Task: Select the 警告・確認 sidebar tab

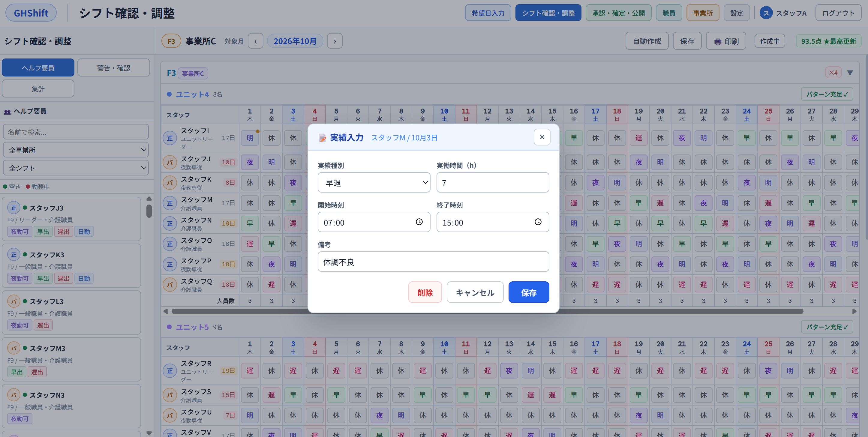Action: pyautogui.click(x=113, y=68)
